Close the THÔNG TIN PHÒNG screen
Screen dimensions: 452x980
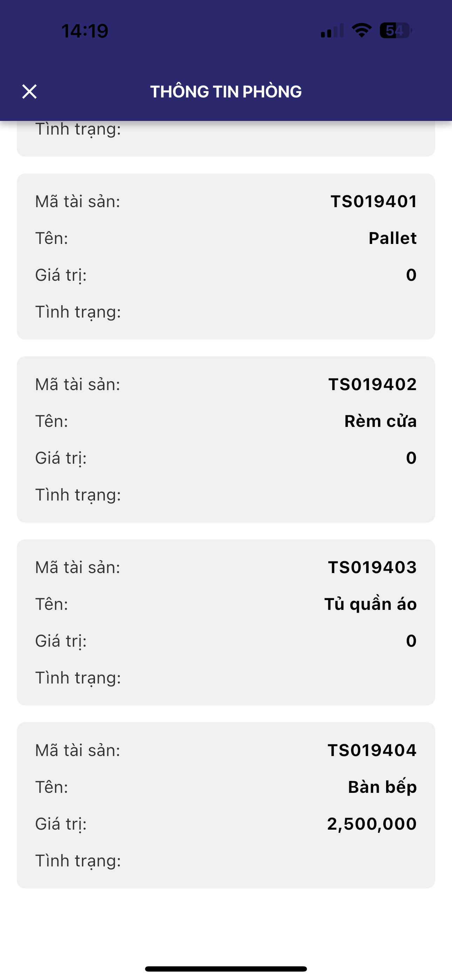(29, 92)
